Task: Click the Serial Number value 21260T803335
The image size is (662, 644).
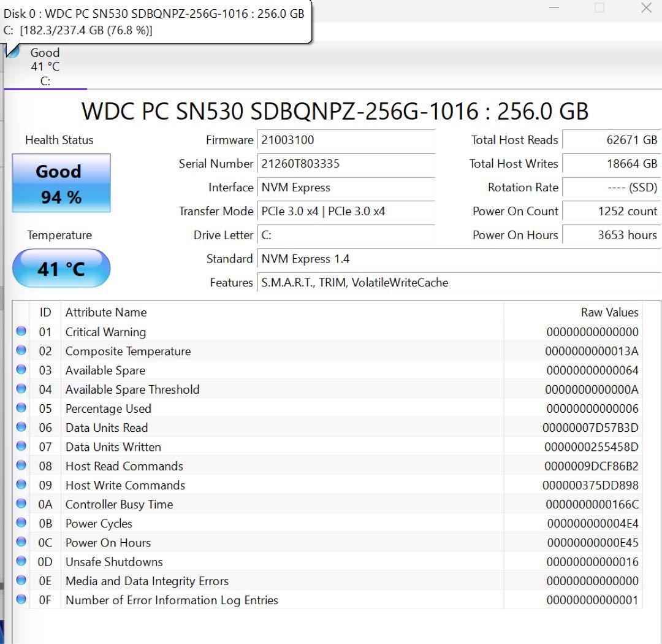Action: point(347,164)
